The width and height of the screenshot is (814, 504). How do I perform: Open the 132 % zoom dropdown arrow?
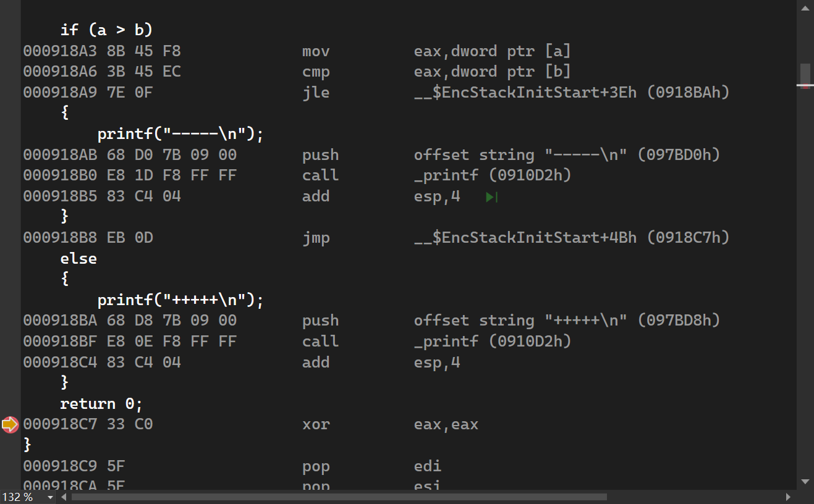(49, 497)
